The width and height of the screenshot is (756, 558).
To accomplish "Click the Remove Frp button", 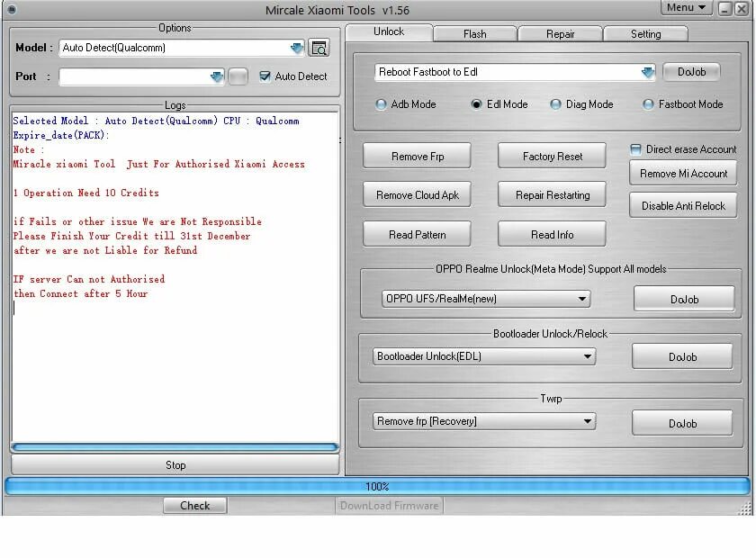I will (417, 156).
